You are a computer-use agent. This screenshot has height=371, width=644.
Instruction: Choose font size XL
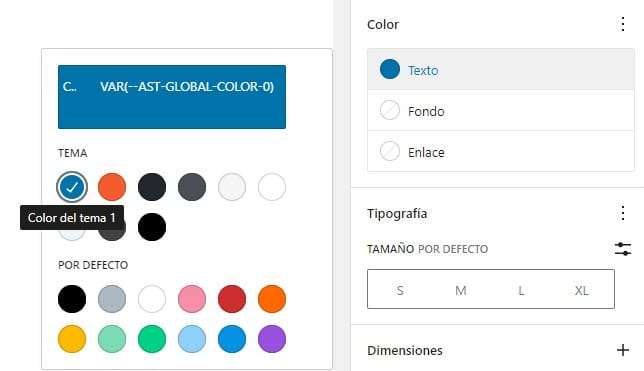(582, 290)
